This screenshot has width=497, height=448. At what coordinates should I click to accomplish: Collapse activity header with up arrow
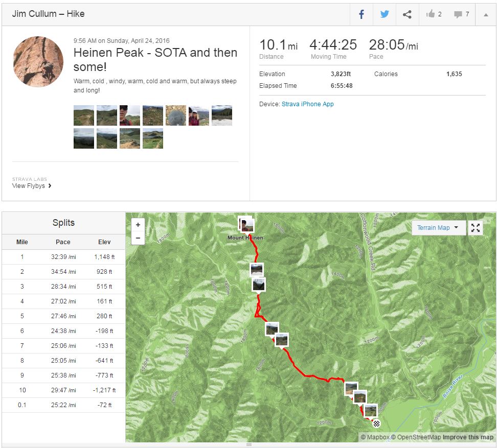point(485,14)
